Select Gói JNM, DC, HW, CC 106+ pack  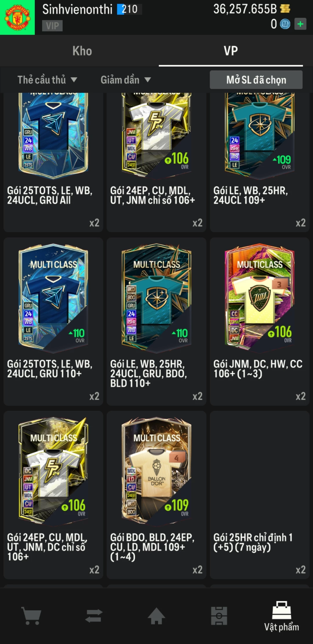260,321
